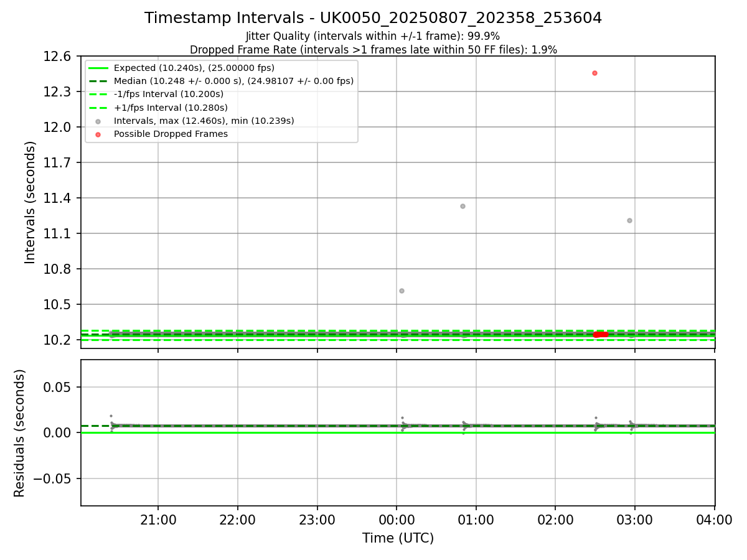Screen dimensions: 747x560
Task: Click the 22:00 x-axis tick label
Action: pos(238,520)
